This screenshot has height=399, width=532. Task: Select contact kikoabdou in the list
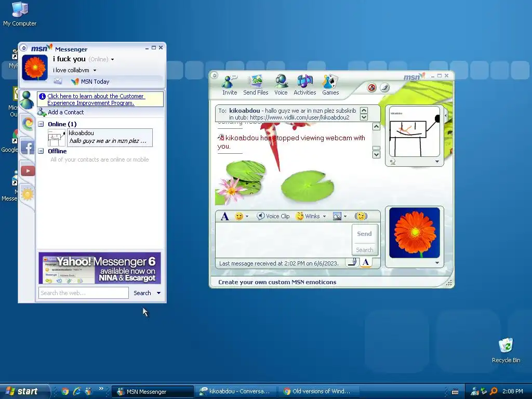pyautogui.click(x=100, y=137)
